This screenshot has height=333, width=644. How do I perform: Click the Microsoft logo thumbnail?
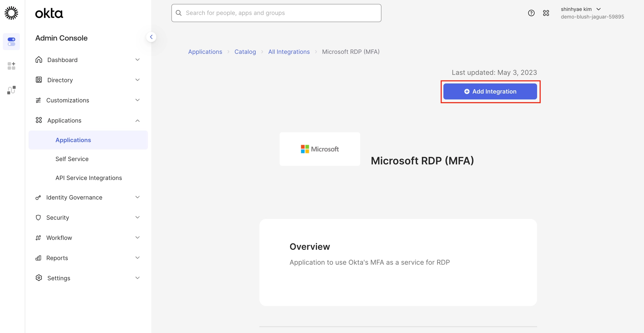(320, 149)
